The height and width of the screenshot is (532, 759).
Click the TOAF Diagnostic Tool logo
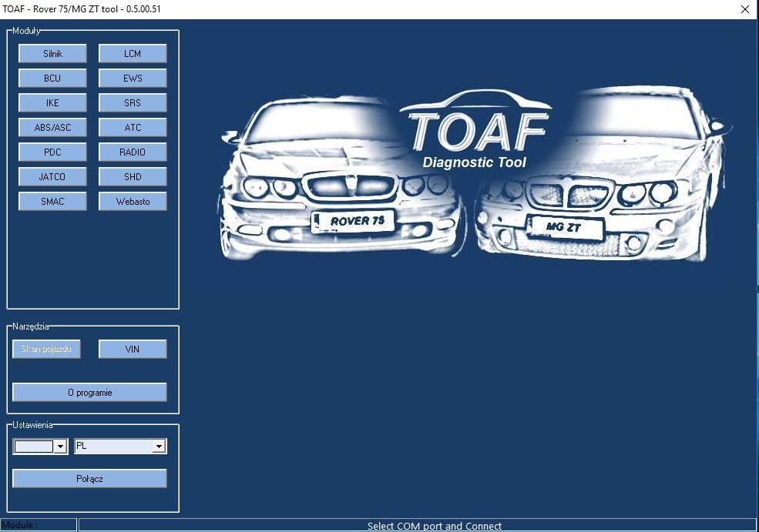(476, 129)
